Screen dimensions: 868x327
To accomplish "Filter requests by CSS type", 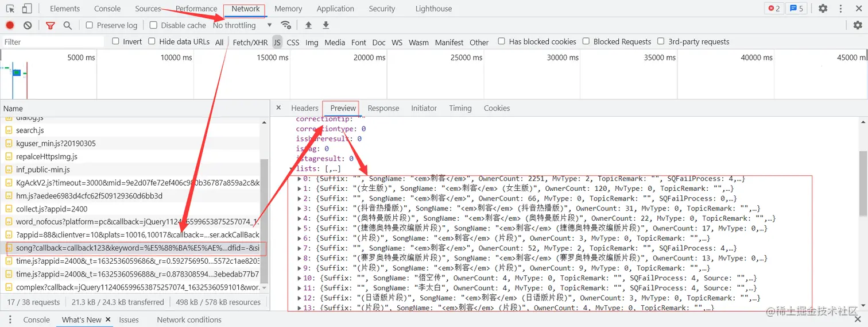I will [x=293, y=42].
